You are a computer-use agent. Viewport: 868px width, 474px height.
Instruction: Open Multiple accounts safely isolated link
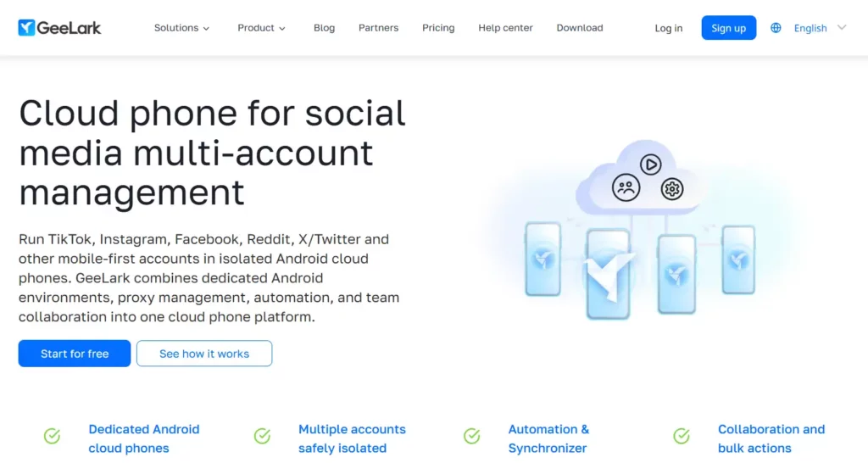point(352,438)
